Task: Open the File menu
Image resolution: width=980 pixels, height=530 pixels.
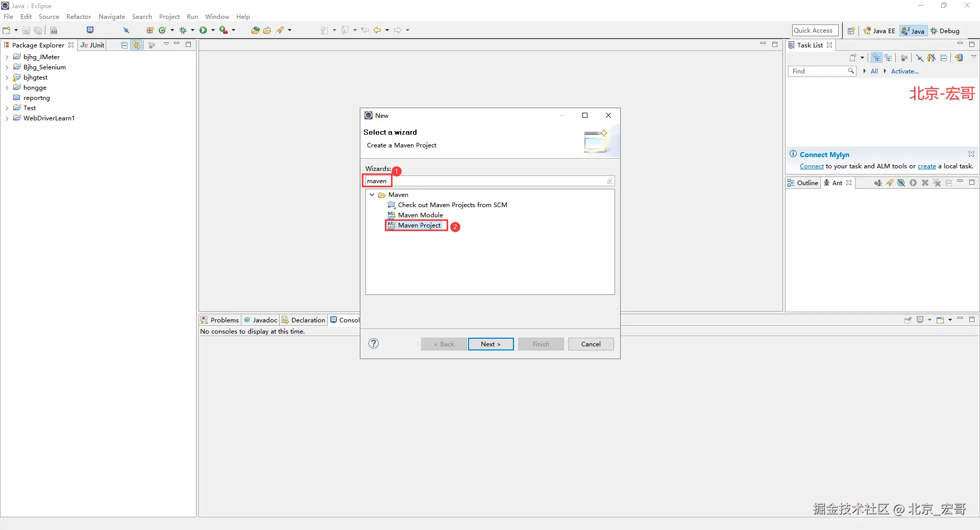Action: click(9, 16)
